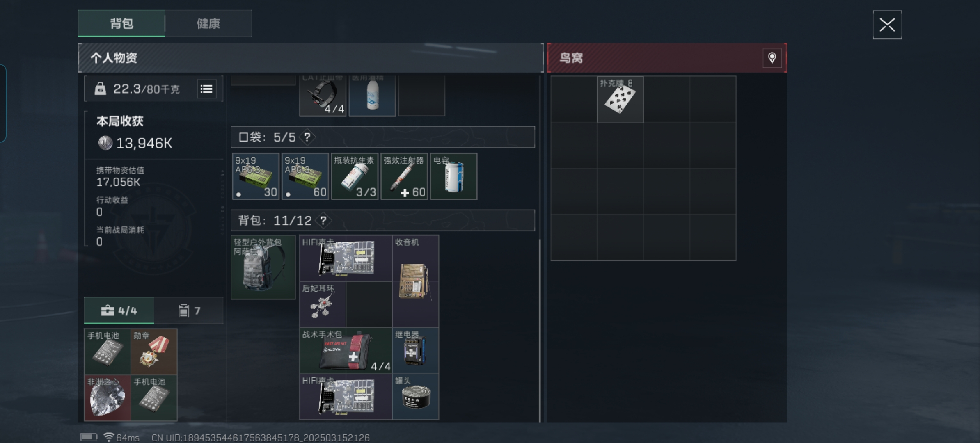Show help for 背包 11/12 capacity
This screenshot has height=443, width=980.
(323, 221)
